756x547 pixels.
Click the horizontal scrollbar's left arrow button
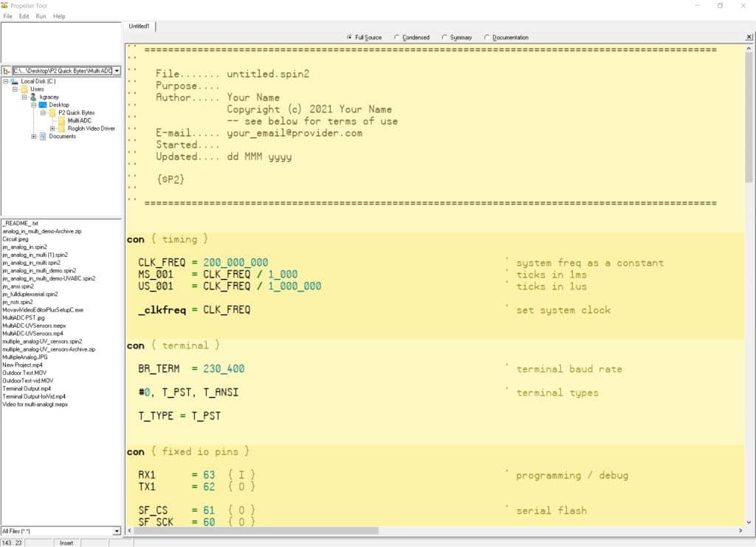pos(128,531)
